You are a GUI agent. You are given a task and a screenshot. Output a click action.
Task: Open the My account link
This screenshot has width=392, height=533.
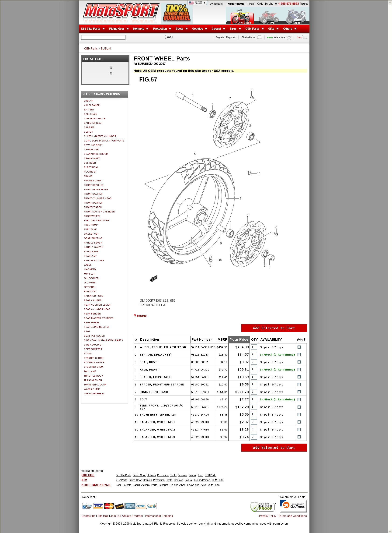tap(216, 4)
